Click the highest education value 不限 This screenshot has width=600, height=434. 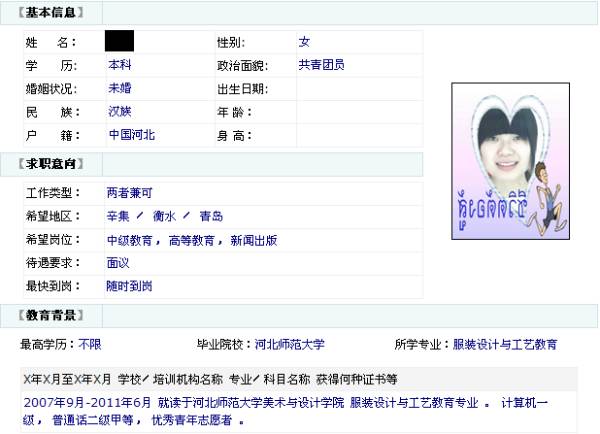tap(90, 344)
